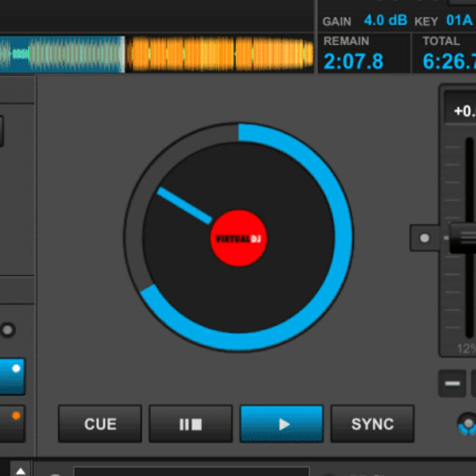Expand panel using the white up arrow
The image size is (476, 476).
20,470
